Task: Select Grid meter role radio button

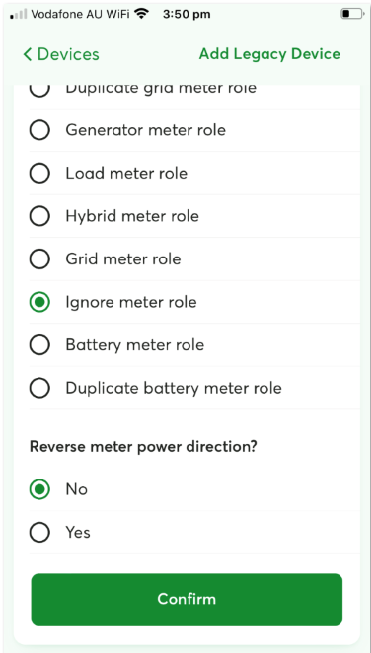Action: (40, 259)
